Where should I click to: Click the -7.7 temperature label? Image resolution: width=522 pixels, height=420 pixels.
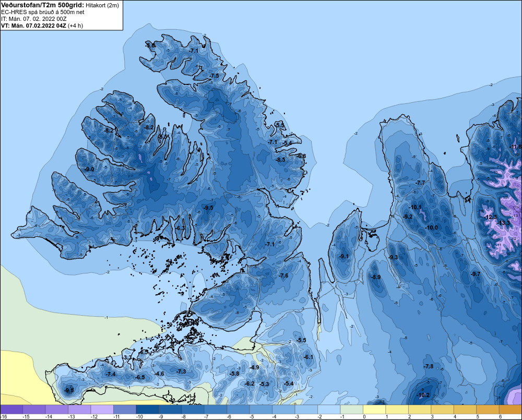point(420,183)
